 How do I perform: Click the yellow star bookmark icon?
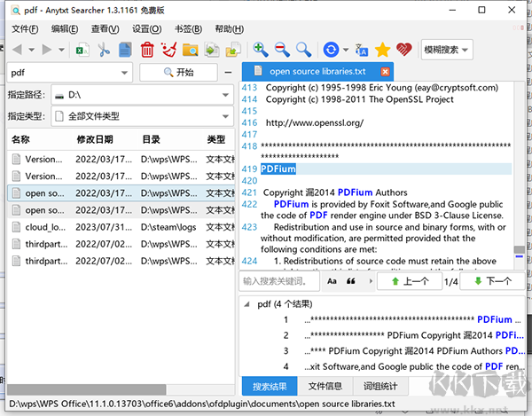(382, 50)
